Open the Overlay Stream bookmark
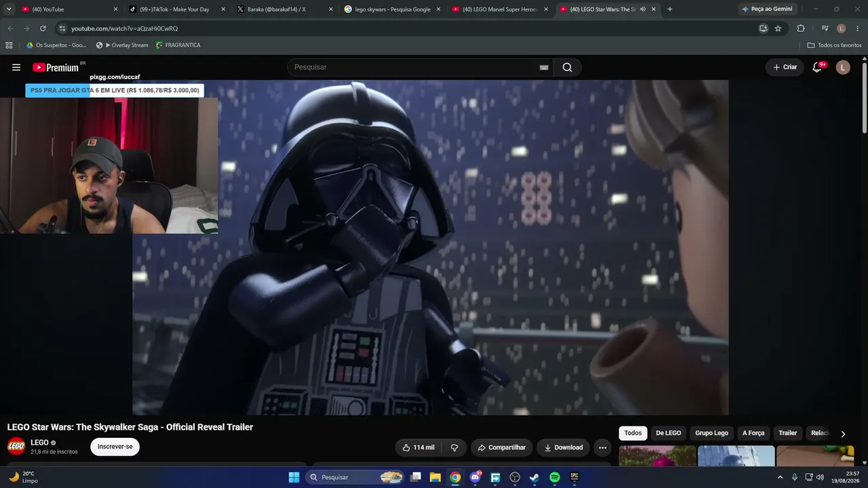Image resolution: width=868 pixels, height=488 pixels. point(122,45)
